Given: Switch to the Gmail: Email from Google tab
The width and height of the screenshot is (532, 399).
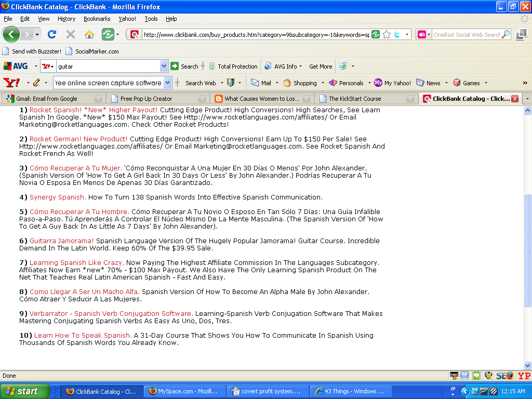Looking at the screenshot, I should [47, 99].
